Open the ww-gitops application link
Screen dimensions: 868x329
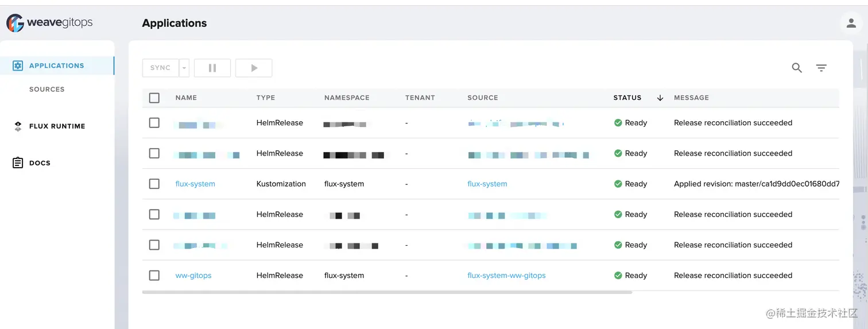193,276
